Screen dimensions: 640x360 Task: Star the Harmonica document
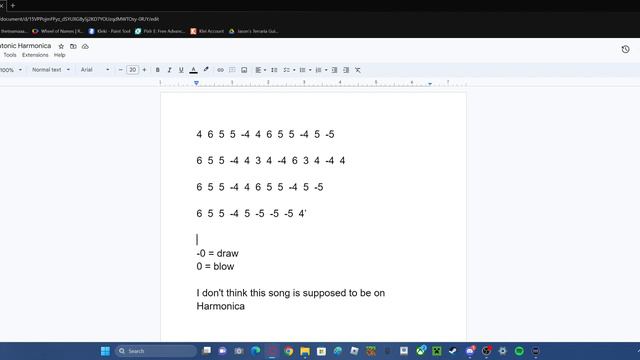(x=61, y=47)
